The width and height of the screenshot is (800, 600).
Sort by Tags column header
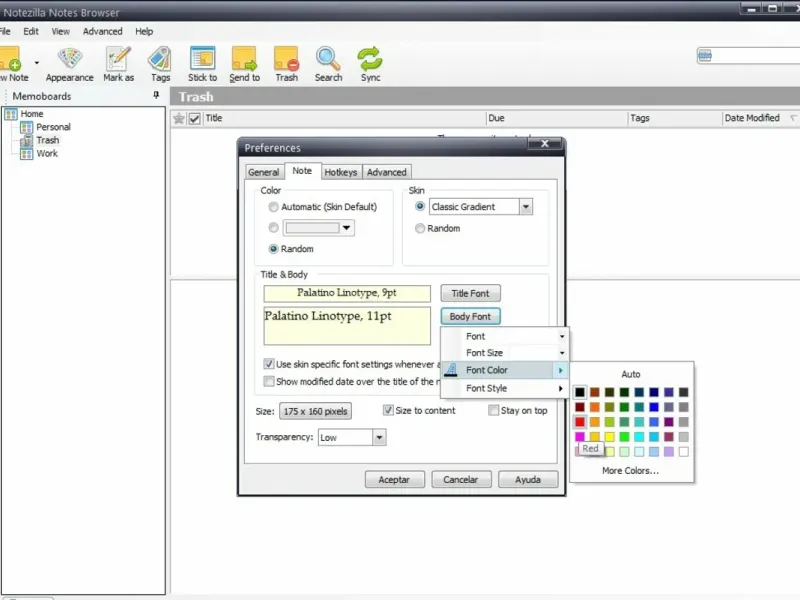(674, 118)
